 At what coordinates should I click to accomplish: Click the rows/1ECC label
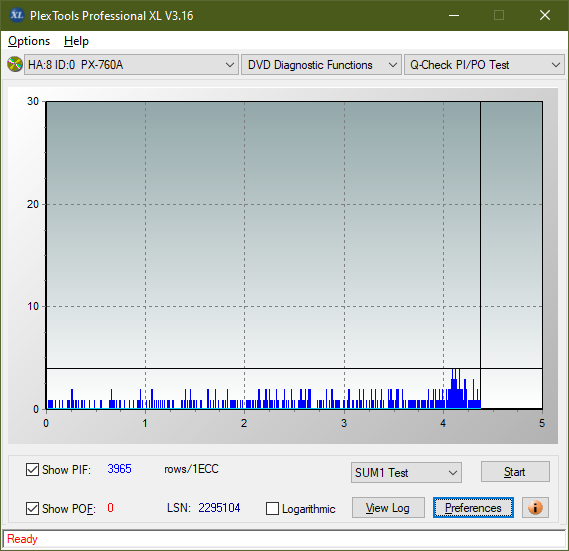191,469
